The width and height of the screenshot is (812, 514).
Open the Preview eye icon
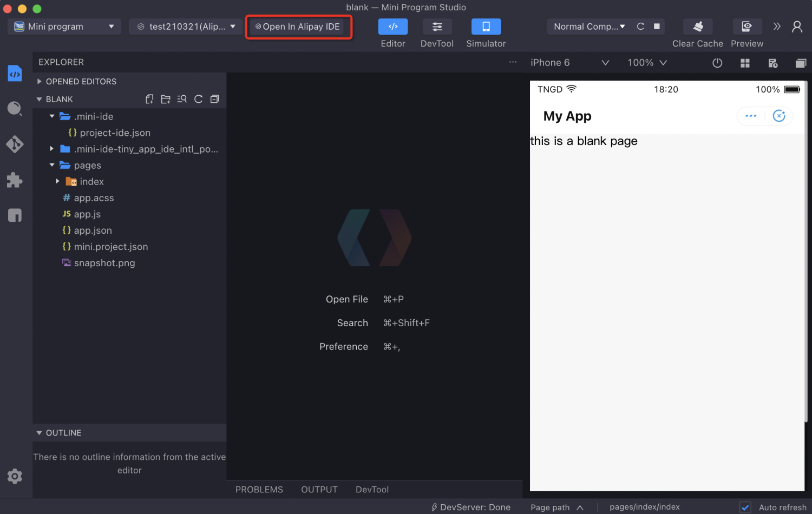tap(746, 27)
